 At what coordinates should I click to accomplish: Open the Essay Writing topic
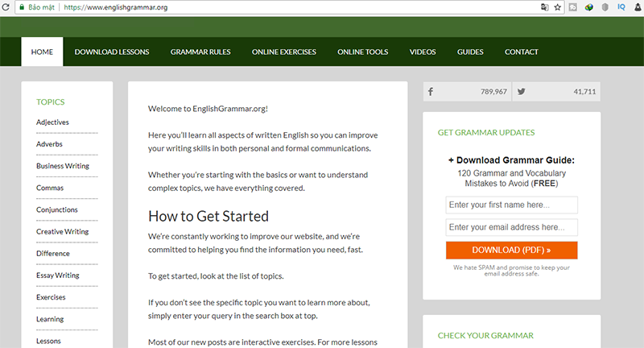pos(57,275)
